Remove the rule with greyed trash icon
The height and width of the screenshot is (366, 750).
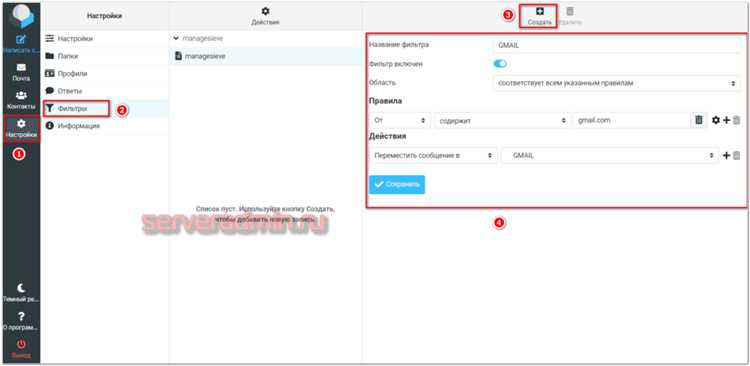click(x=737, y=121)
